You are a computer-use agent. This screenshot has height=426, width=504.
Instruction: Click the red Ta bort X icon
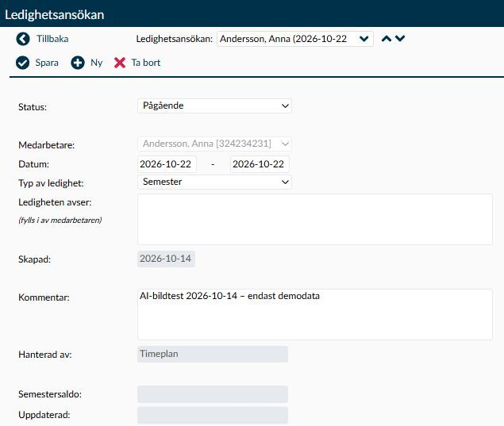120,63
